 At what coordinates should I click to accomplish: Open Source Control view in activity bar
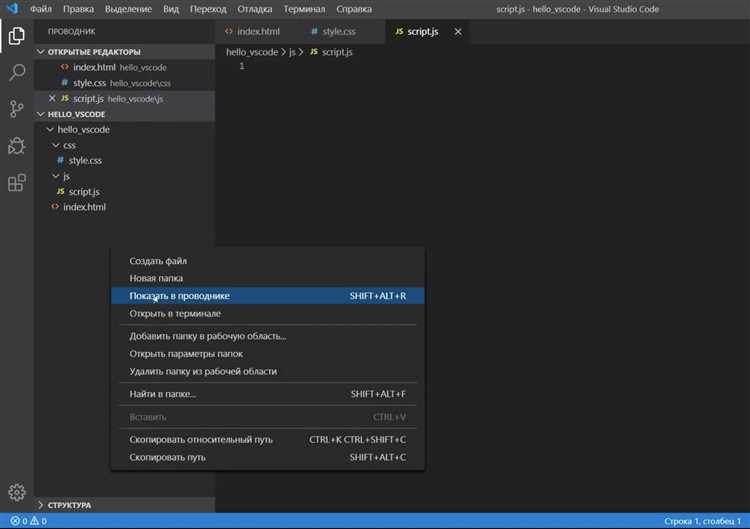pos(16,109)
